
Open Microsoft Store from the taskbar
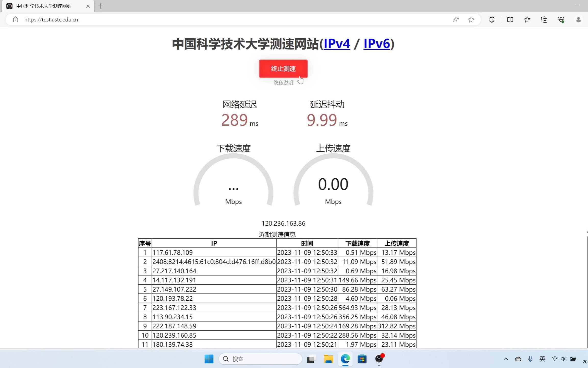(x=362, y=359)
